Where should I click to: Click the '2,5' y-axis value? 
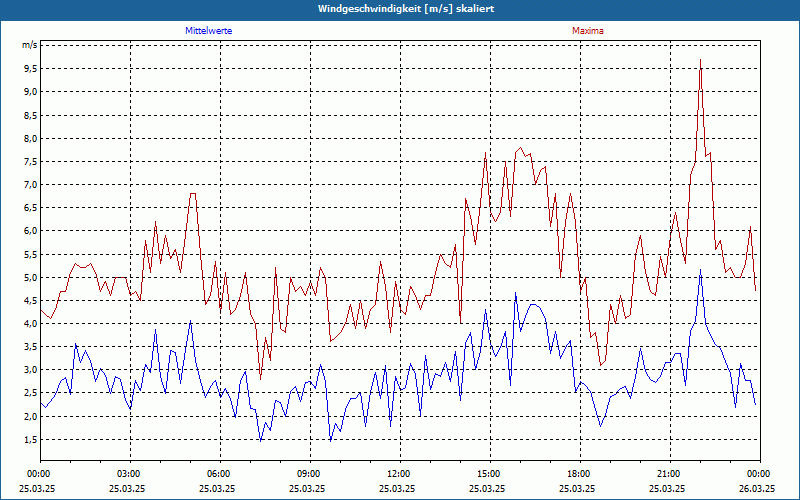31,393
